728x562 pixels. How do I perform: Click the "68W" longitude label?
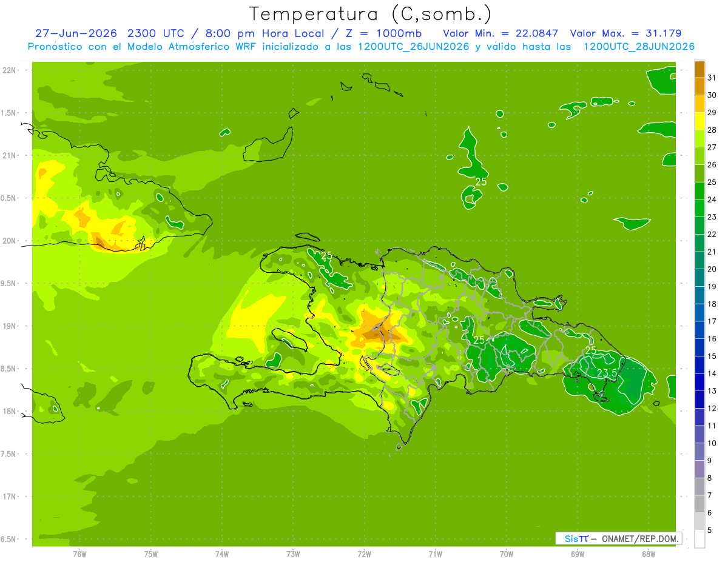pyautogui.click(x=648, y=554)
